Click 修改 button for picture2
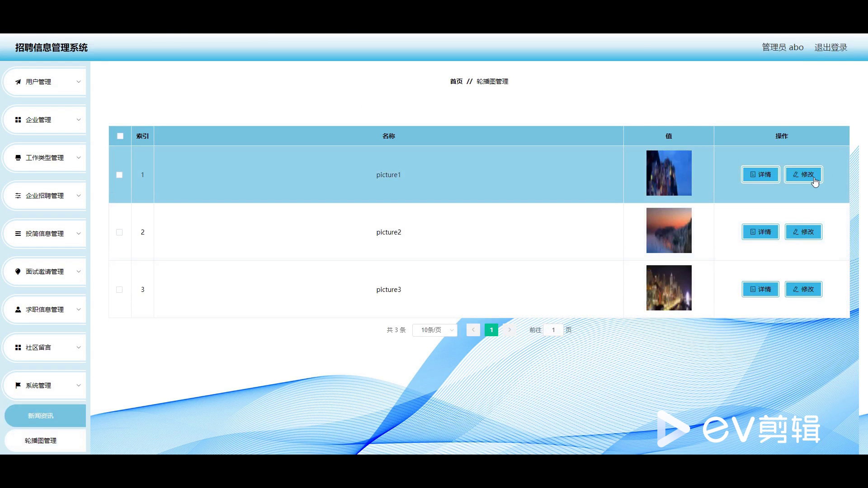The width and height of the screenshot is (868, 488). pos(803,232)
